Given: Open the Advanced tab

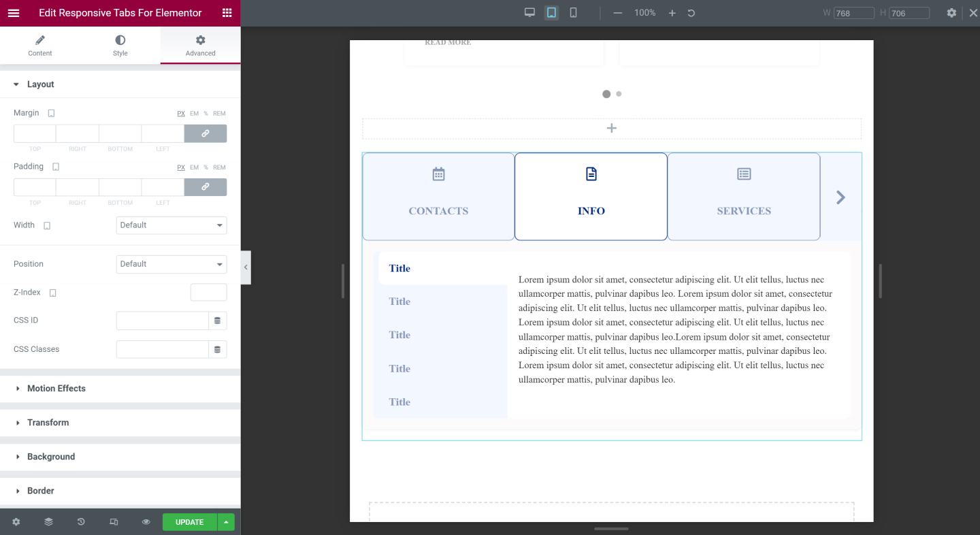Looking at the screenshot, I should pyautogui.click(x=201, y=46).
